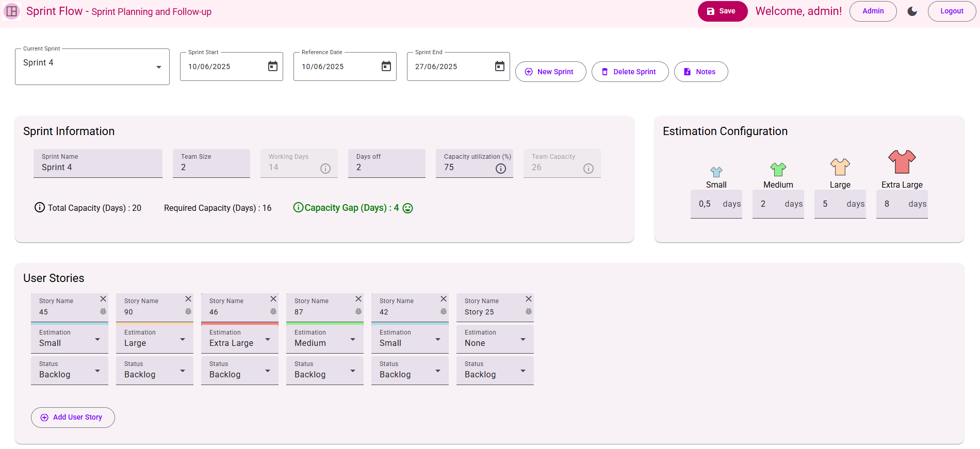980x449 pixels.
Task: Click the Total Capacity info icon
Action: pyautogui.click(x=40, y=208)
